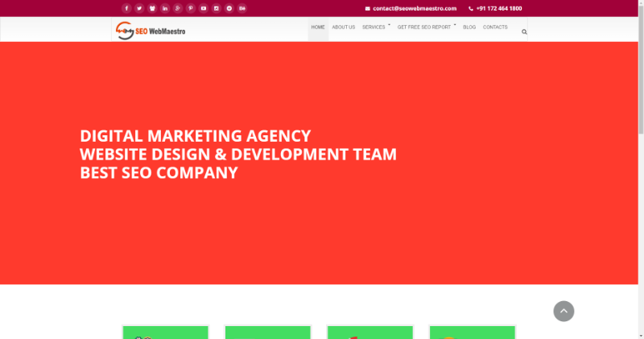Open the Behance social icon

242,8
